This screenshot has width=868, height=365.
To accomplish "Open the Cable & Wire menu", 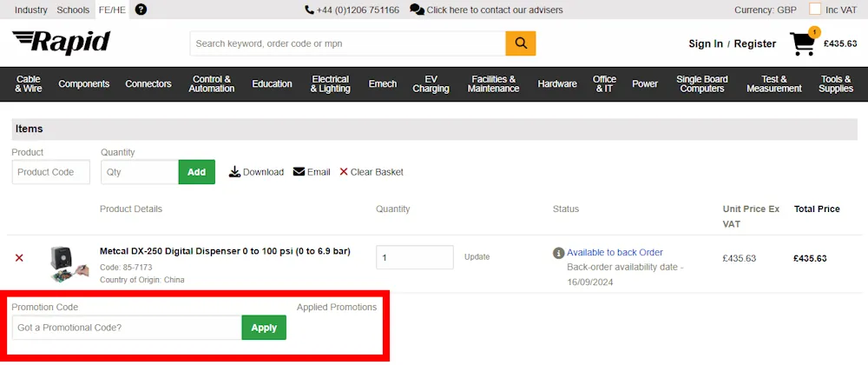I will [29, 83].
